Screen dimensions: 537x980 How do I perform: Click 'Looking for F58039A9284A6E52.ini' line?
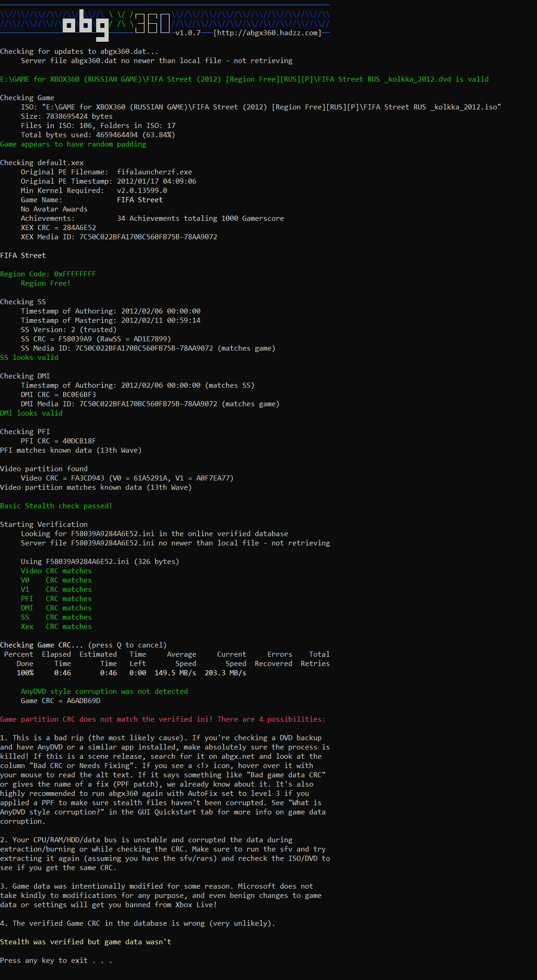pyautogui.click(x=155, y=534)
